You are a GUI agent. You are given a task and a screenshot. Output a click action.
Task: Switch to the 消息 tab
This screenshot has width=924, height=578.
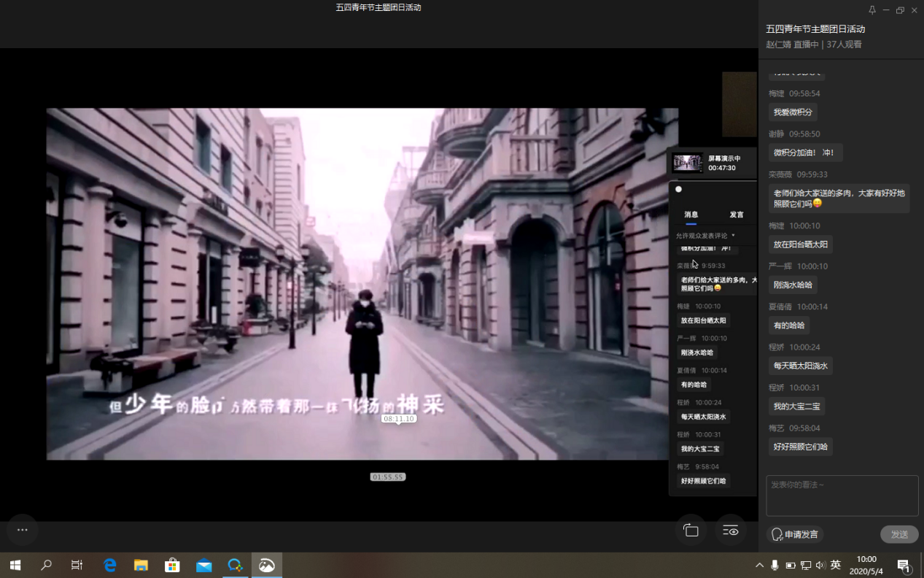coord(691,215)
